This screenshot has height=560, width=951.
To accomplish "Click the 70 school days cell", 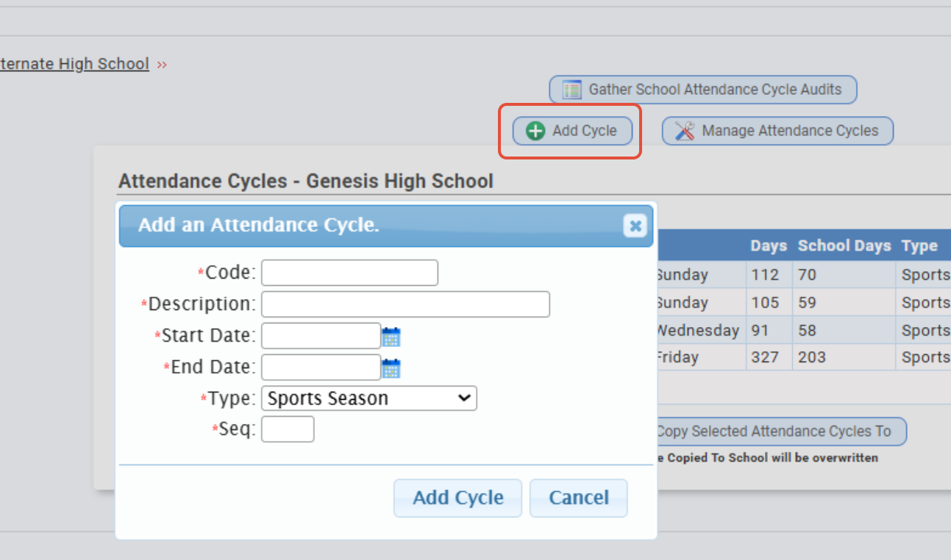I will click(x=844, y=275).
